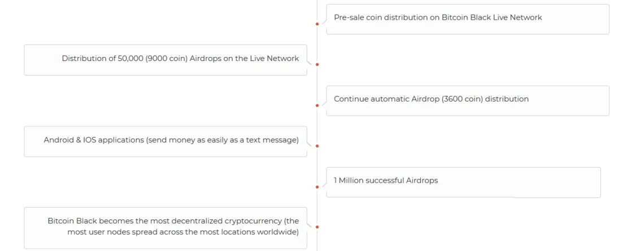Click the '1 Million successful Airdrops' text
This screenshot has width=644, height=251.
click(x=386, y=180)
